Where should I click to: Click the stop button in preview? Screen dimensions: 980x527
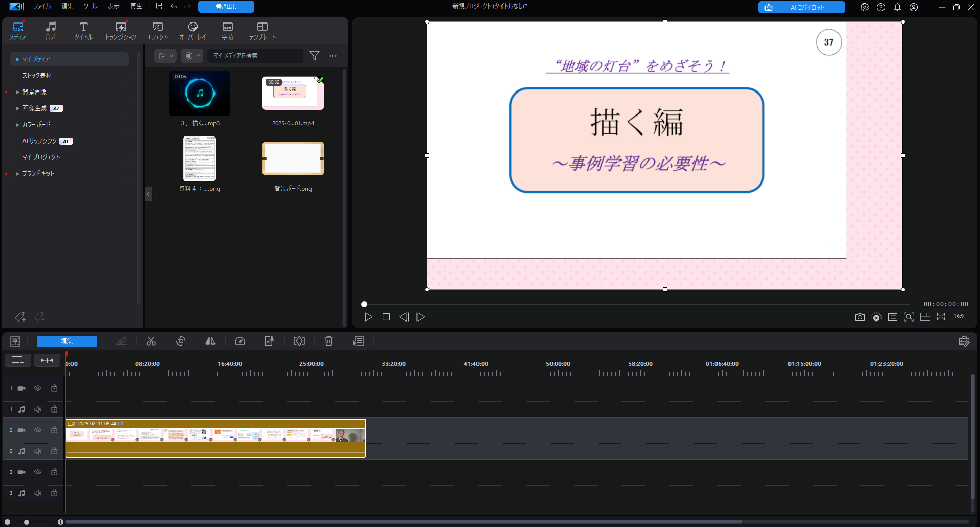386,317
